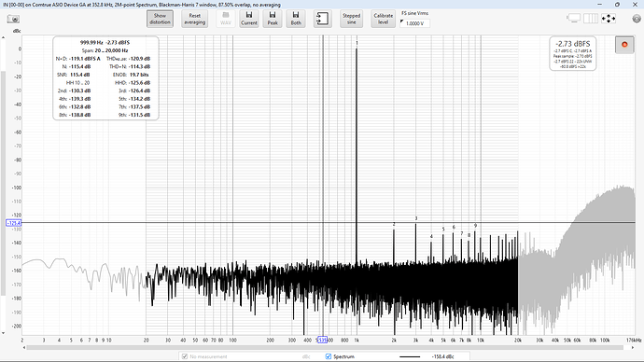The height and width of the screenshot is (362, 644).
Task: Save the Current trace
Action: point(249,19)
